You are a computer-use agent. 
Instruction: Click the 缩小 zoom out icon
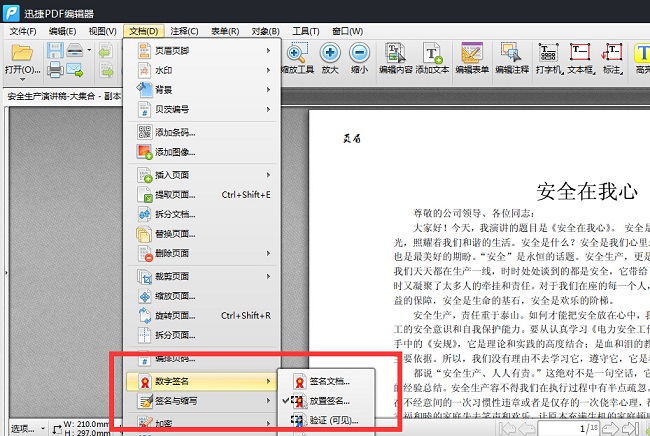coord(359,58)
